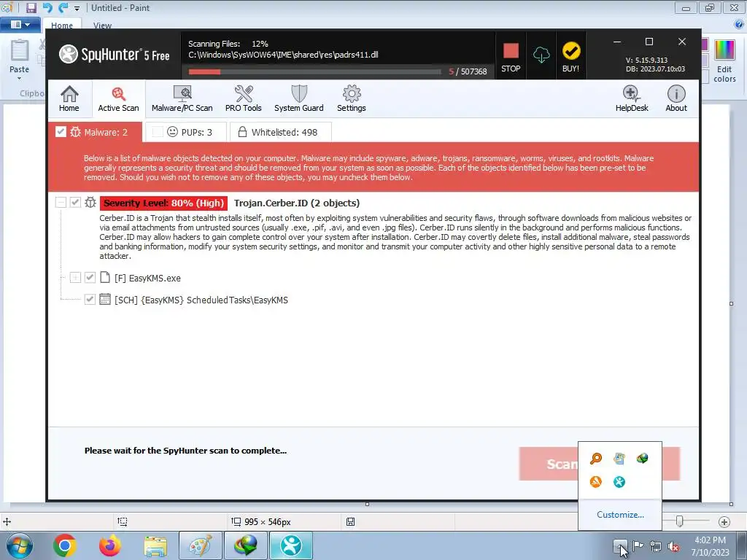Select the [SCH] ScheduledTasks\EasyKMS row
Viewport: 747px width, 560px height.
click(201, 300)
